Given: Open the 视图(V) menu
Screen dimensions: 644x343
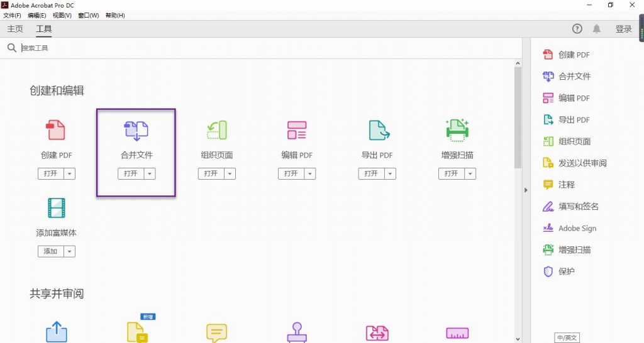Looking at the screenshot, I should coord(62,15).
